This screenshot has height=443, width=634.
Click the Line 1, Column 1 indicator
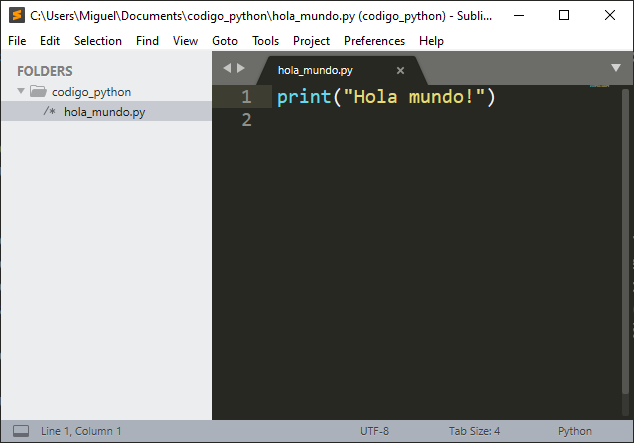click(x=81, y=431)
